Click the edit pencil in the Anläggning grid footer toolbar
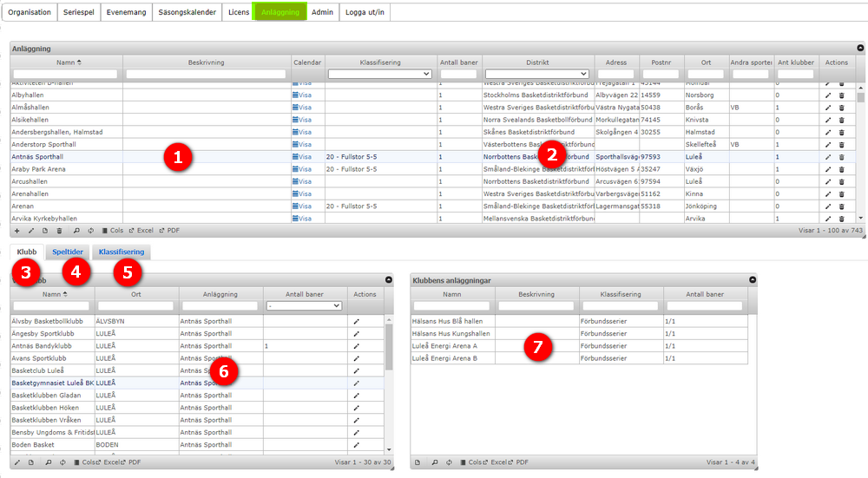 [x=31, y=231]
